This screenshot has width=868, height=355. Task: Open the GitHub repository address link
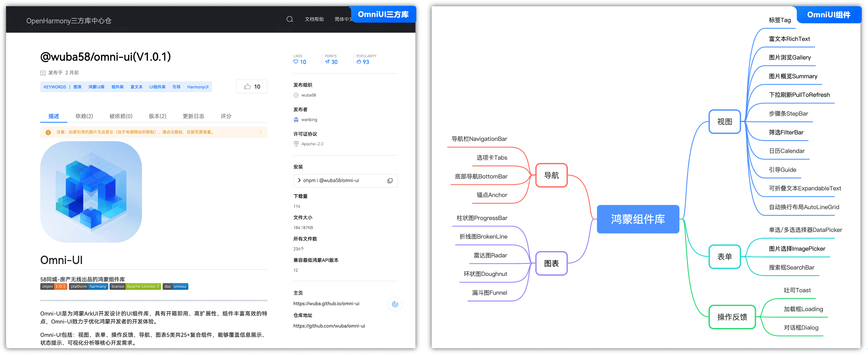point(329,326)
